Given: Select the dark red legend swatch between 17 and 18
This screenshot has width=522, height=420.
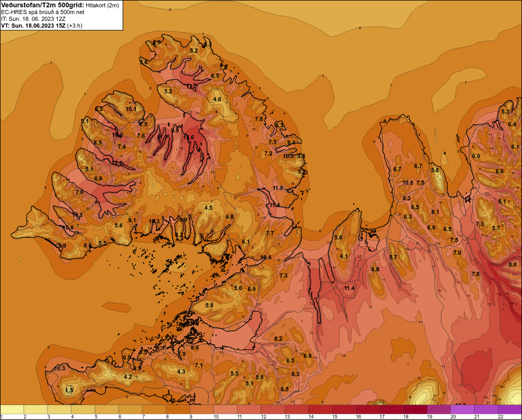Looking at the screenshot, I should [391, 410].
